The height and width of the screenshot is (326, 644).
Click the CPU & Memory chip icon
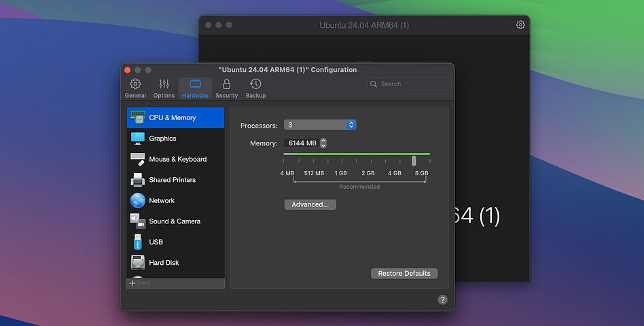click(138, 117)
